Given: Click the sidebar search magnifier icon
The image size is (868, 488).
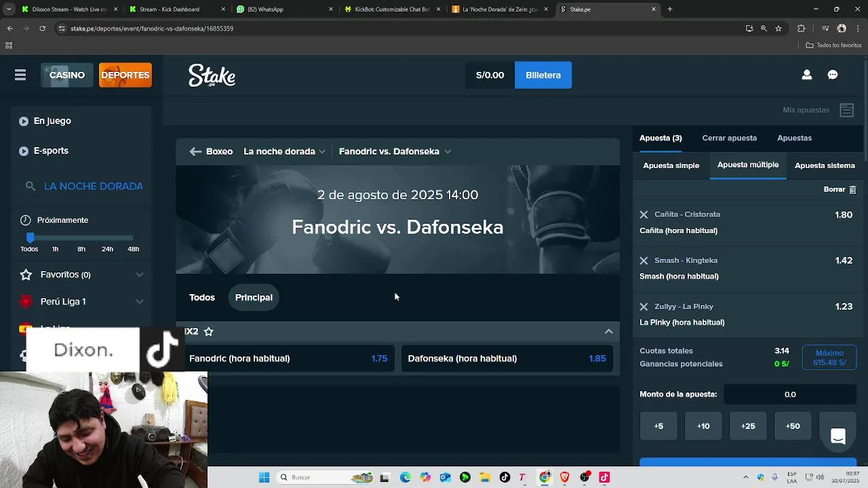Looking at the screenshot, I should 30,186.
